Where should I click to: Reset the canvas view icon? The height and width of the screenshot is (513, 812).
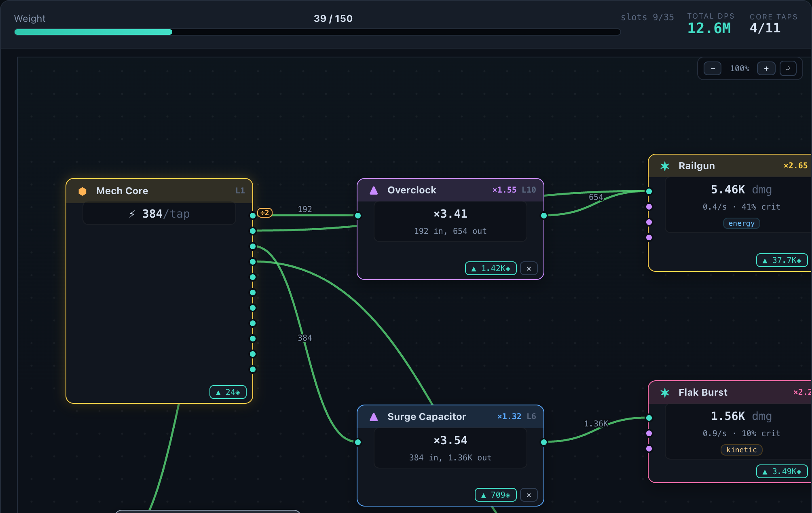click(788, 68)
